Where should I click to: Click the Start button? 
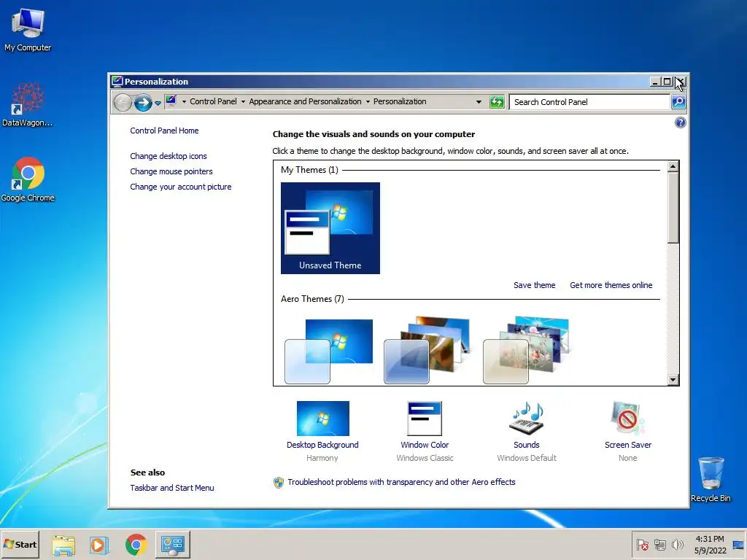coord(20,544)
